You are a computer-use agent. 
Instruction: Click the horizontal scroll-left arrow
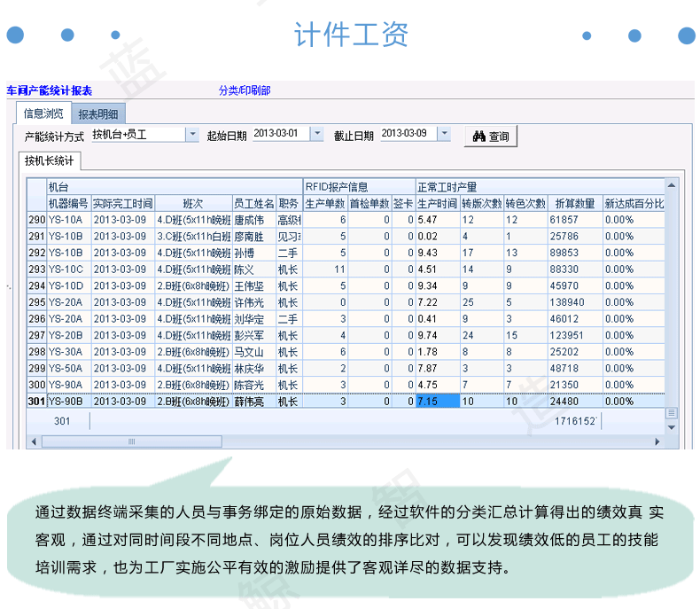pyautogui.click(x=34, y=441)
